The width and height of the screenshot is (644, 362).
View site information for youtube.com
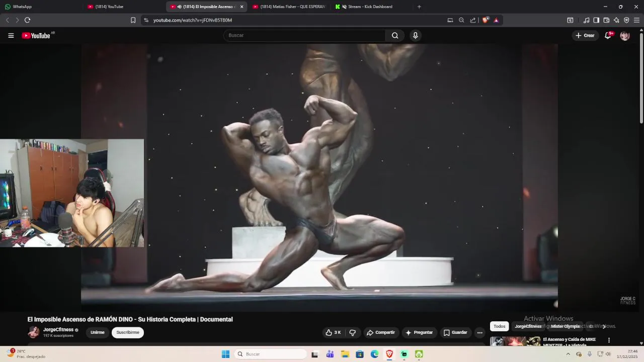point(146,20)
